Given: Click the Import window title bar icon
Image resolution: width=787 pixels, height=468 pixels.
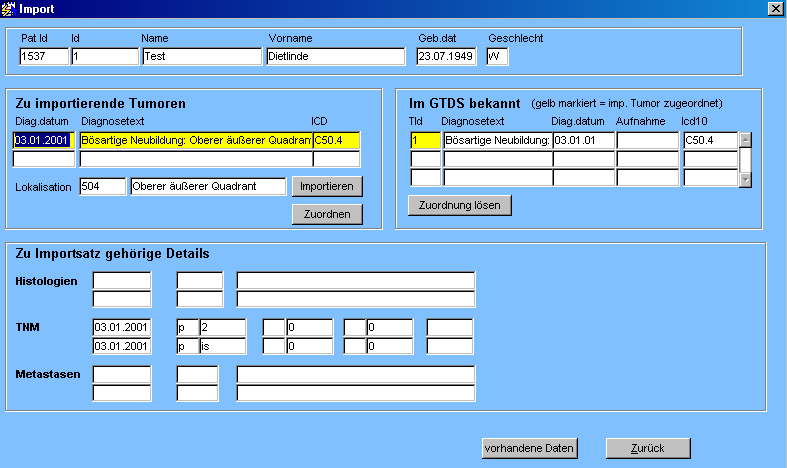Looking at the screenshot, I should pos(10,8).
